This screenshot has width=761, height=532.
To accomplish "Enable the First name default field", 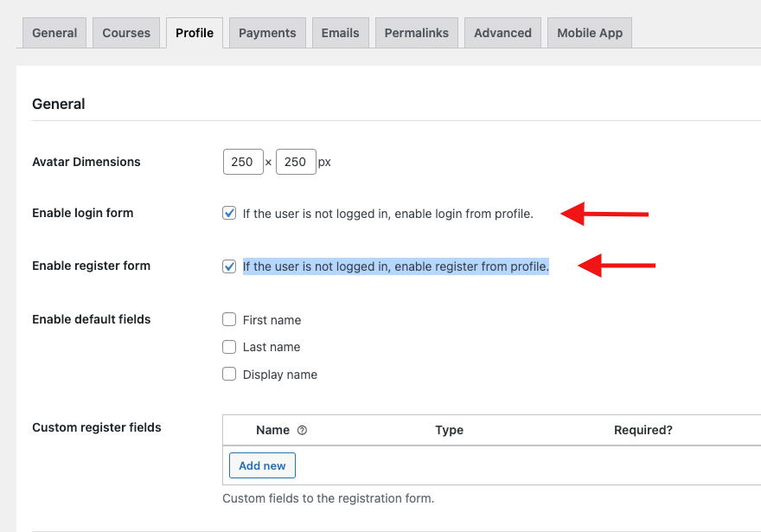I will (x=229, y=319).
